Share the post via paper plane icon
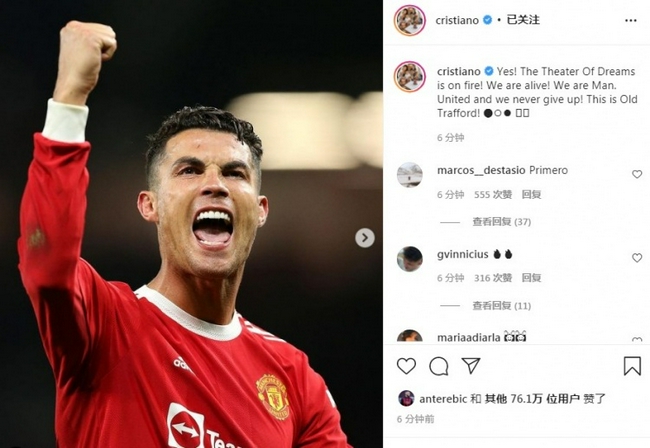Screen dimensions: 650x448 pyautogui.click(x=471, y=365)
